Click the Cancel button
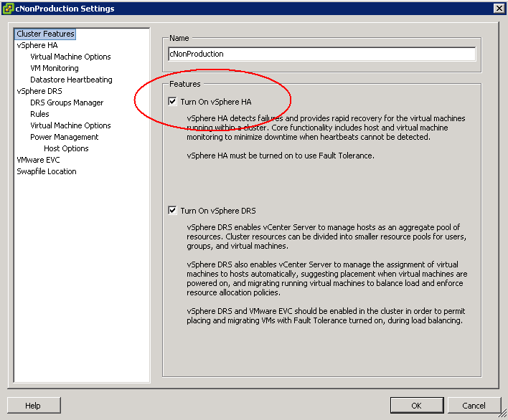 (474, 406)
